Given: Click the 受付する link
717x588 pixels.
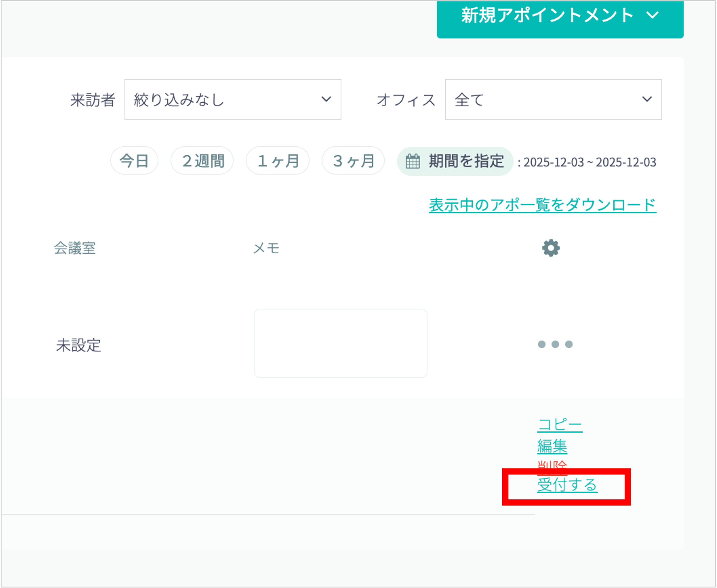Looking at the screenshot, I should click(x=567, y=485).
